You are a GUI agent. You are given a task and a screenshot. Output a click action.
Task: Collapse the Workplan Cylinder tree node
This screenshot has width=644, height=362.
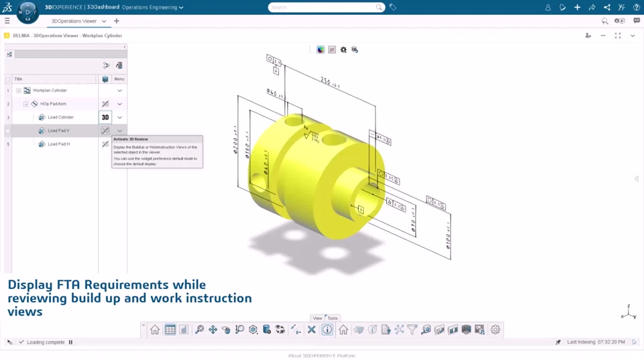coord(19,90)
